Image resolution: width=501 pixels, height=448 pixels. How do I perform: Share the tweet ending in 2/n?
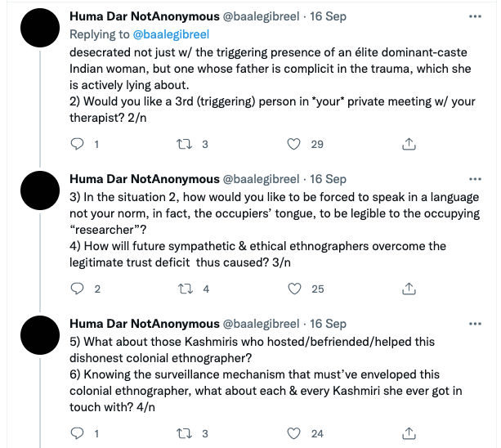click(x=408, y=144)
